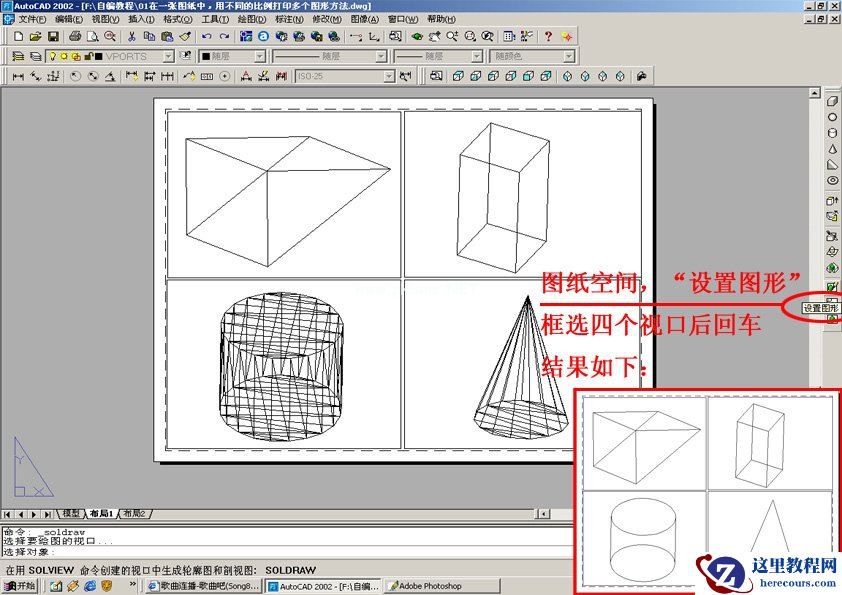Open the 修改(M) menu
This screenshot has width=842, height=595.
point(327,19)
